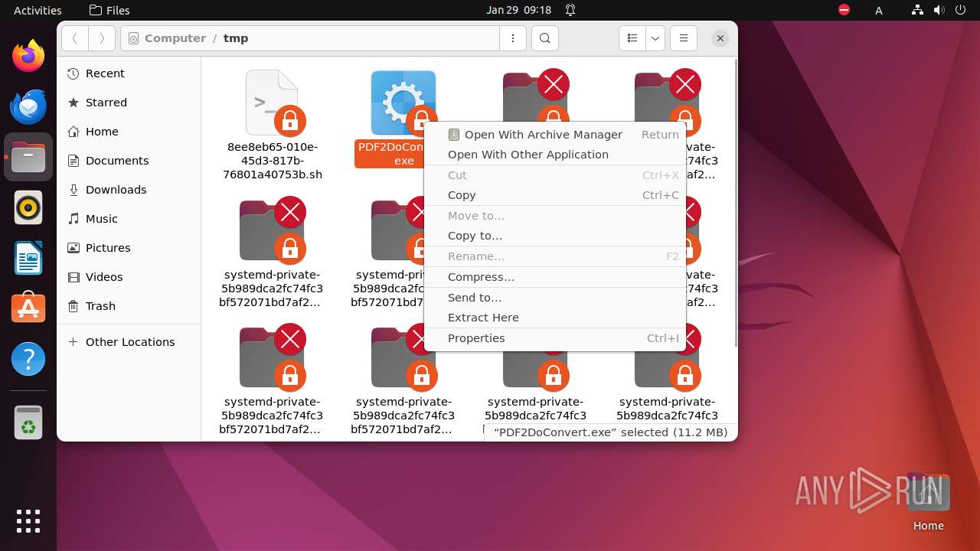980x551 pixels.
Task: Close the Files window
Action: point(720,38)
